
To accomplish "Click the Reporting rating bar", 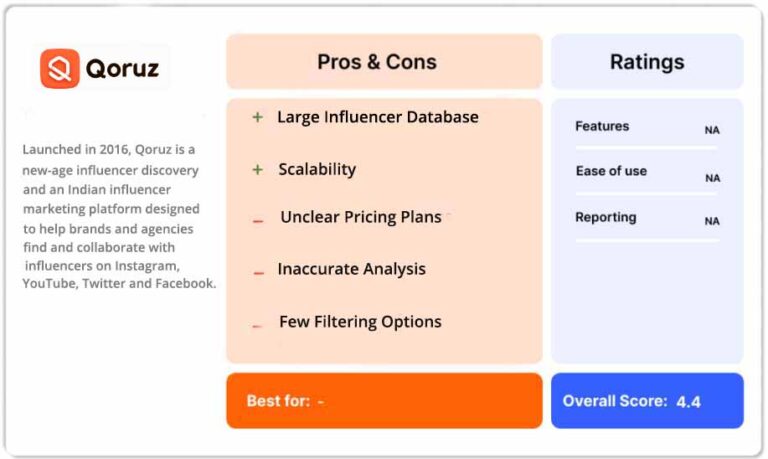I will pos(647,240).
